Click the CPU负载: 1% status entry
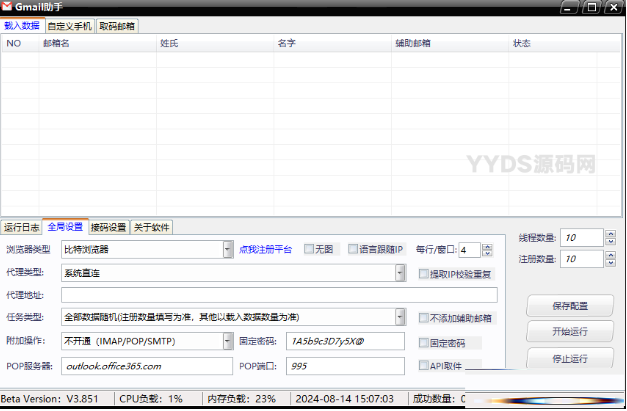627x411 pixels. point(151,399)
